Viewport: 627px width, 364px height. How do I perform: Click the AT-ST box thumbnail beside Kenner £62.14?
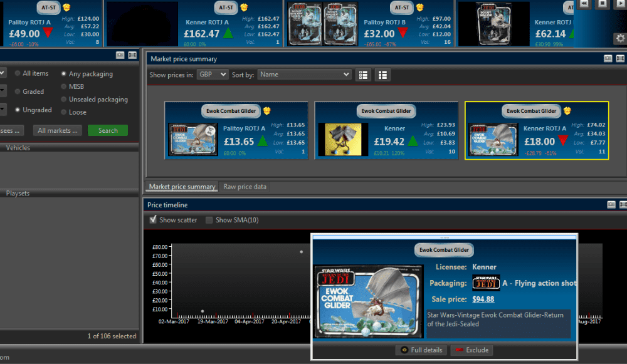tap(494, 24)
